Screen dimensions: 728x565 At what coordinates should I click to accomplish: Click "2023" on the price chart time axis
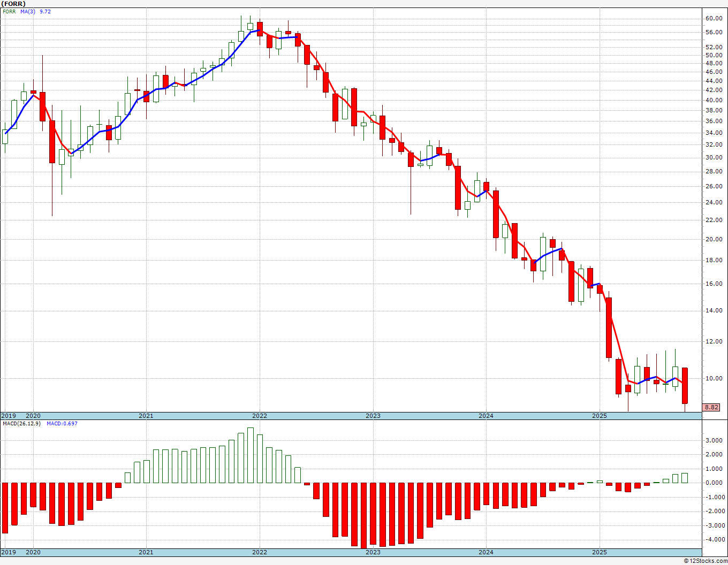[x=373, y=416]
